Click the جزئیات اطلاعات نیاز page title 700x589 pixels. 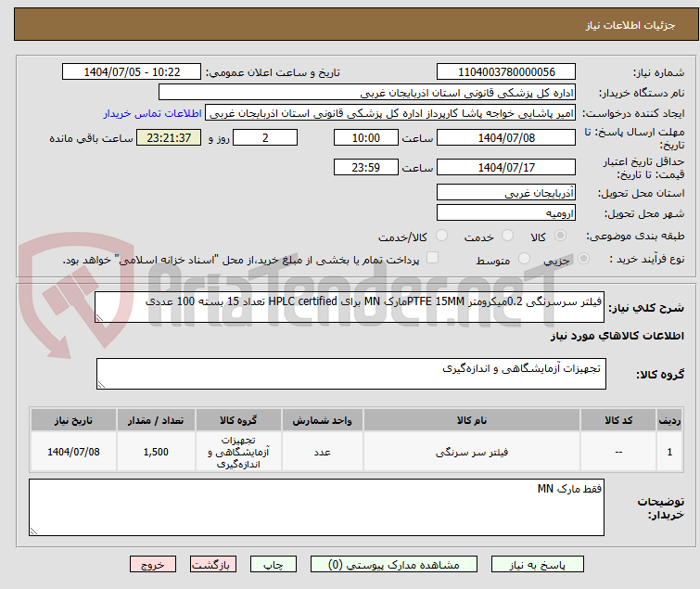630,25
